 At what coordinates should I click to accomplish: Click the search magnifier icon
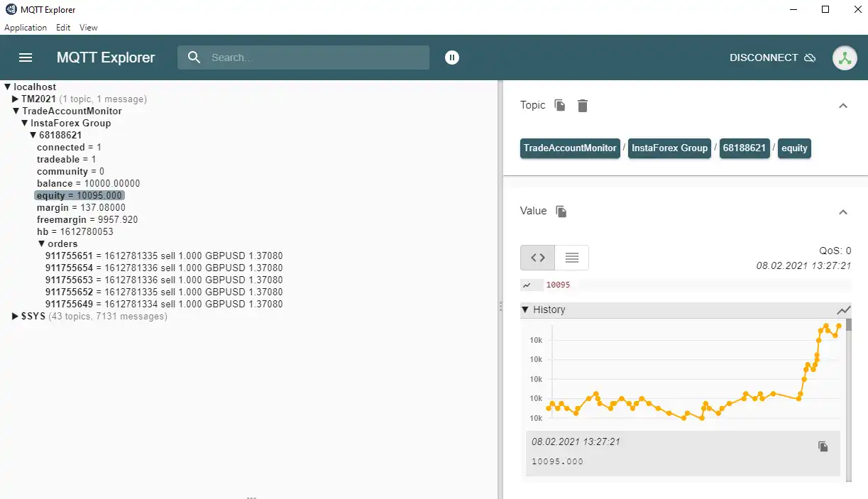click(x=194, y=57)
